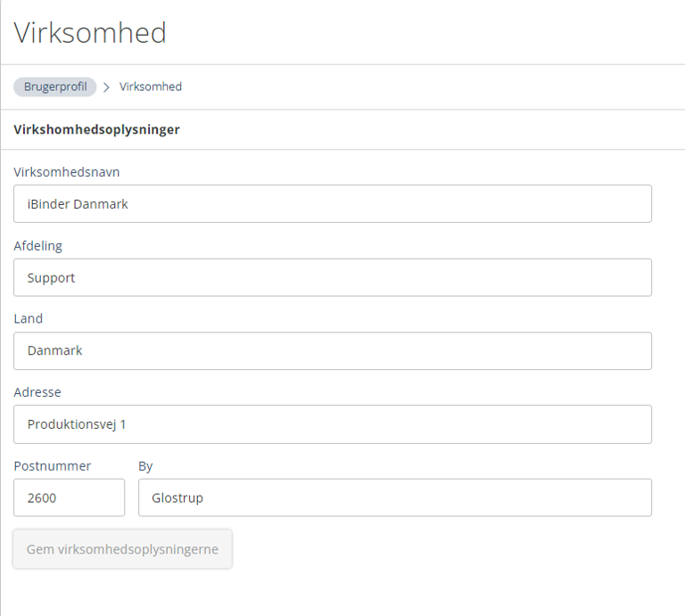Screen dimensions: 685x616
Task: Click the Virkshomhedsoplysninger section header
Action: tap(96, 129)
